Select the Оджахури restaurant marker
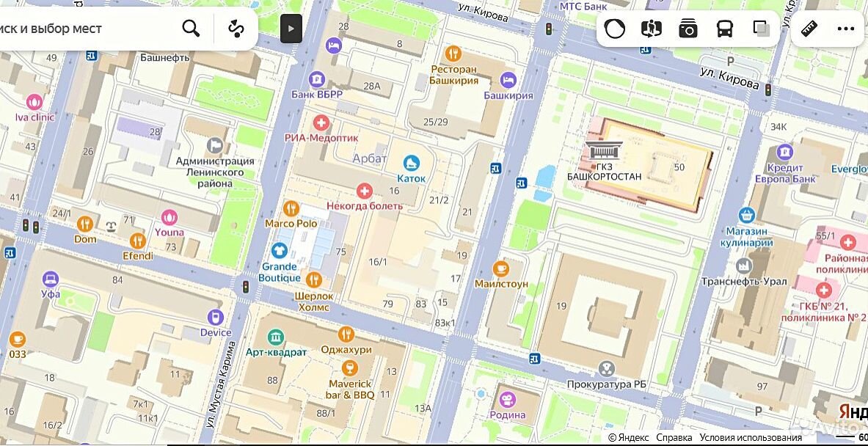Viewport: 868px width, 446px height. pyautogui.click(x=346, y=334)
